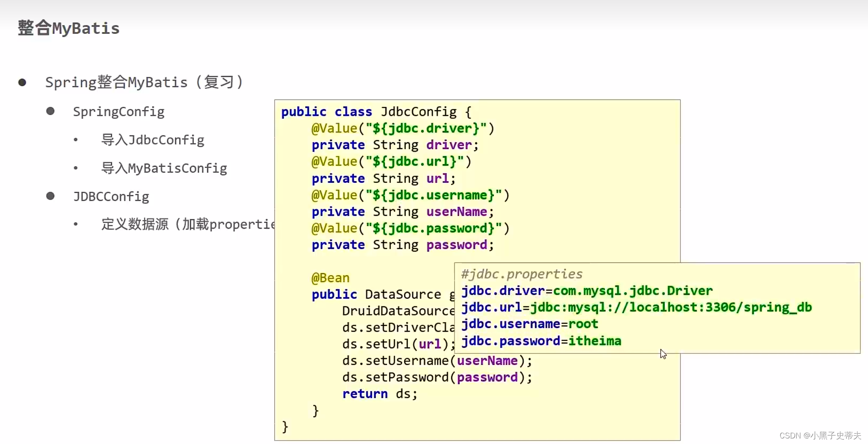Select the @Value("${jdbc.driver}") annotation line

[x=403, y=128]
